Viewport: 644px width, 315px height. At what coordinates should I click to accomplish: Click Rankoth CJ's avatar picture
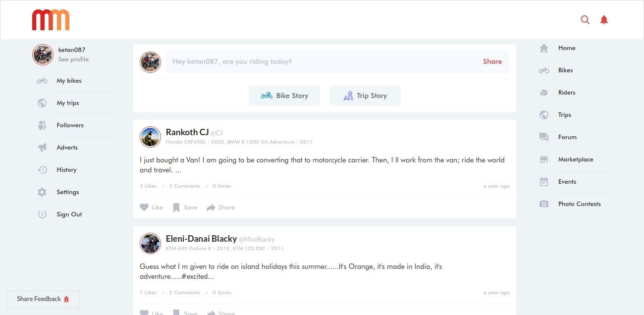[150, 137]
